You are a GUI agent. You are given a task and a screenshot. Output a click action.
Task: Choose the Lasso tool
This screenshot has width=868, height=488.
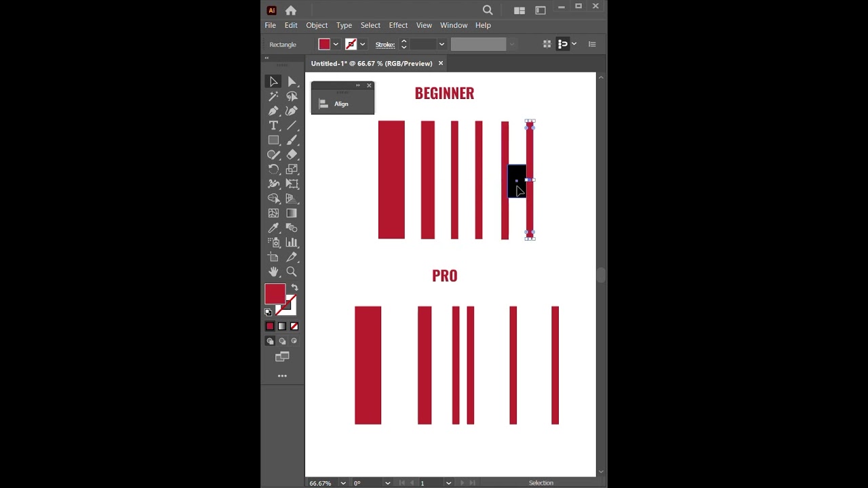point(292,96)
